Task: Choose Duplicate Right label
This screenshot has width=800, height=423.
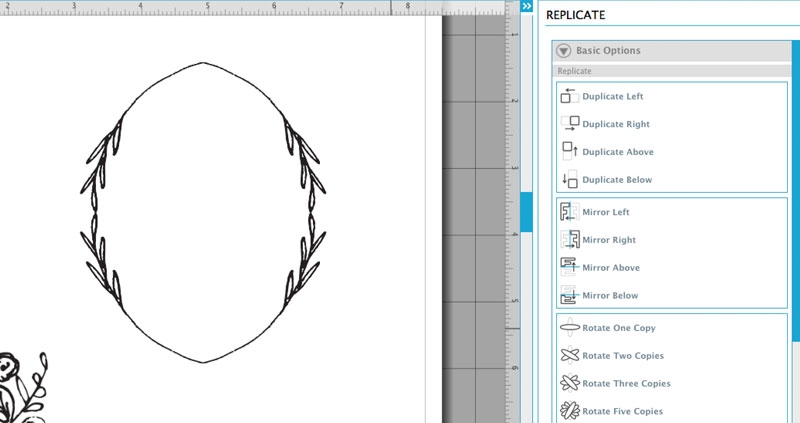Action: coord(616,124)
